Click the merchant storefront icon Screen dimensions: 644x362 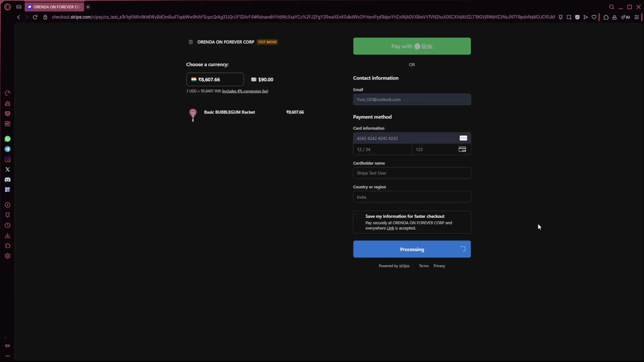point(191,42)
